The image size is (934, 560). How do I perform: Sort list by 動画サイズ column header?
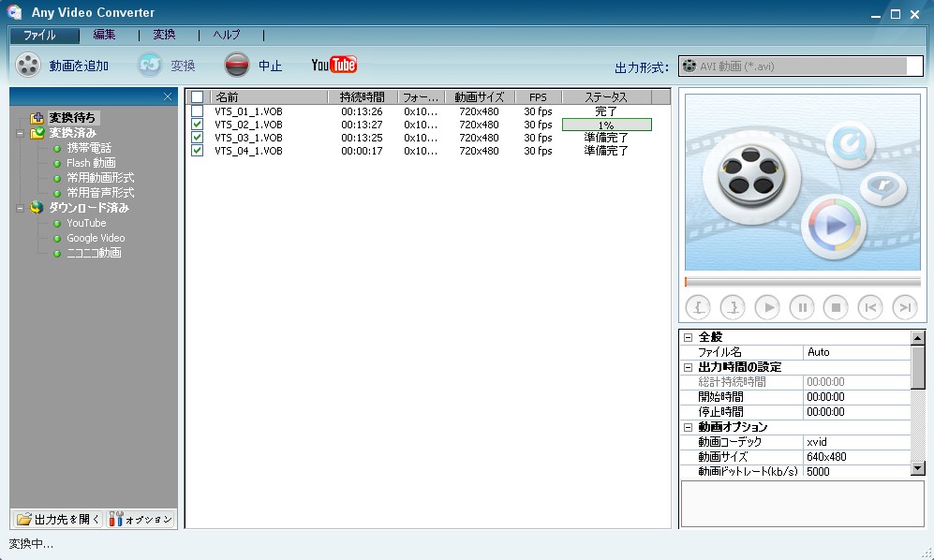(x=480, y=96)
